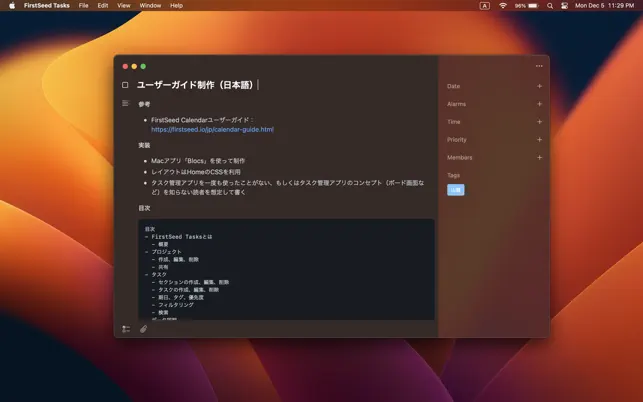Click the paperclip attachment icon

(143, 329)
